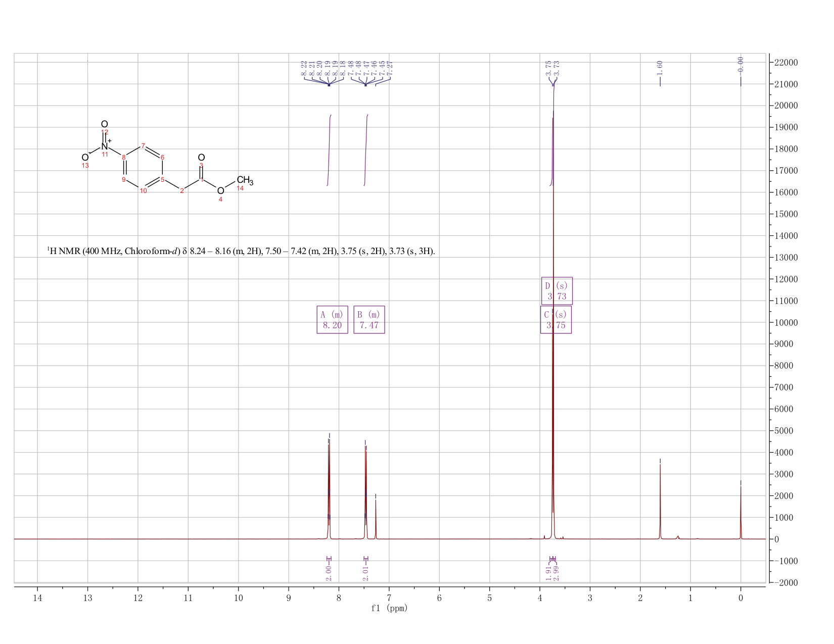Viewport: 834px width, 644px height.
Task: Click atom number 8 on the ring
Action: coord(124,157)
